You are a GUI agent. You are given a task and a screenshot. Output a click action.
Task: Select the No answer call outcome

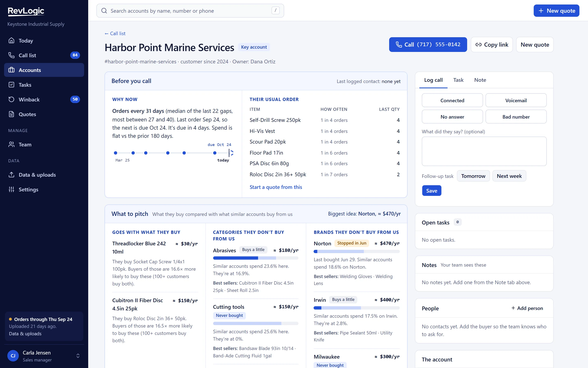(x=452, y=117)
